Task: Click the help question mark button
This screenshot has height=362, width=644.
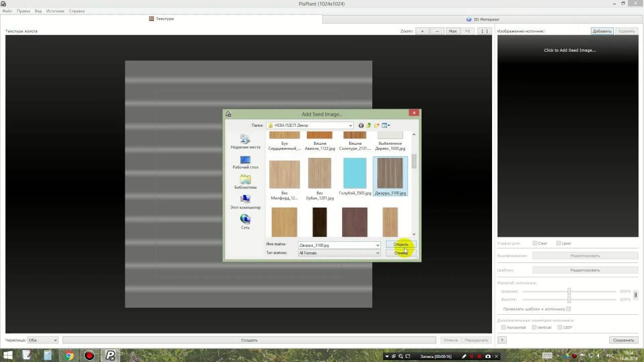Action: 502,340
